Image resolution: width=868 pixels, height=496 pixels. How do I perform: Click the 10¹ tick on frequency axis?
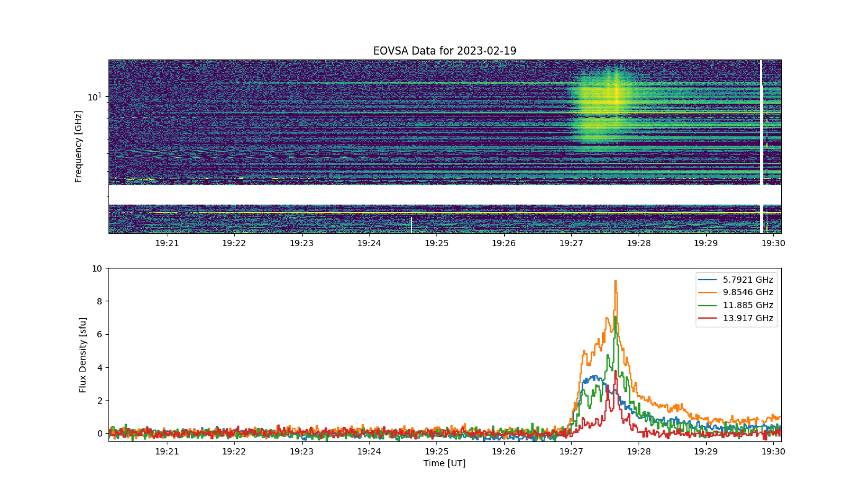(x=94, y=97)
